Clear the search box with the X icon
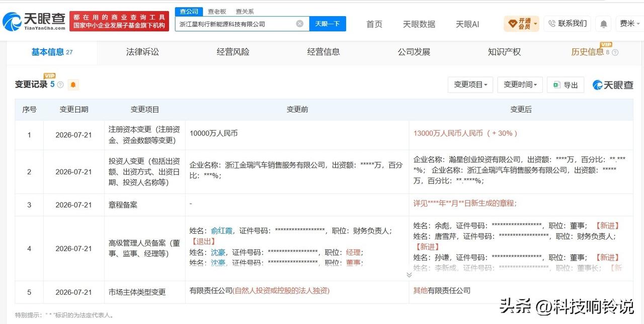Image resolution: width=644 pixels, height=324 pixels. tap(300, 24)
